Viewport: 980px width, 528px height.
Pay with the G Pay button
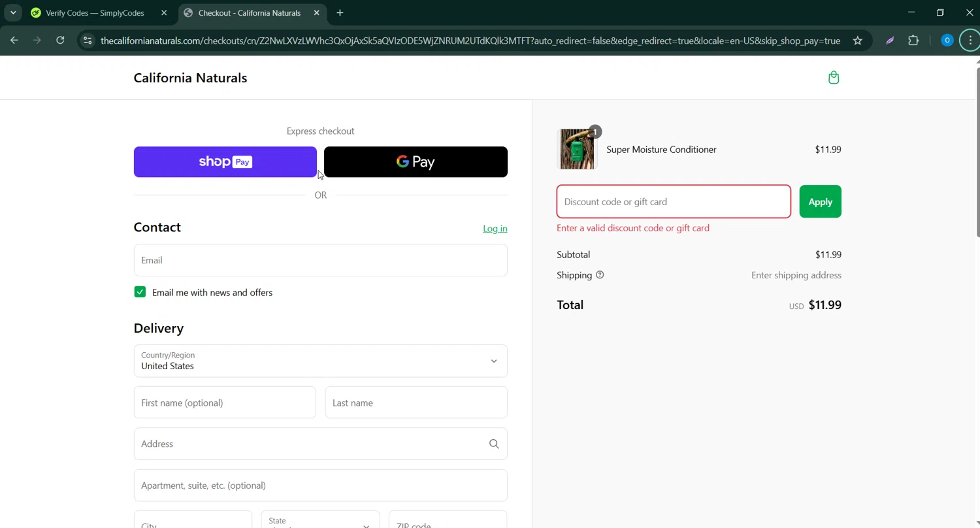click(416, 162)
